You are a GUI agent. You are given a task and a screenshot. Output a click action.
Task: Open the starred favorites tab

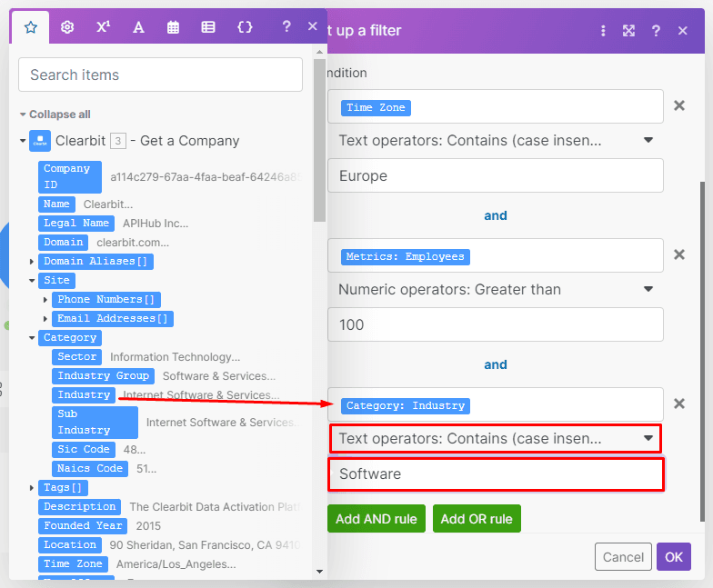[31, 27]
